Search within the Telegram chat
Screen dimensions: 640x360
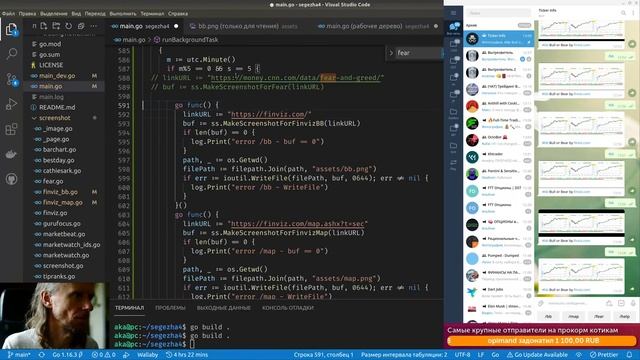coord(623,13)
